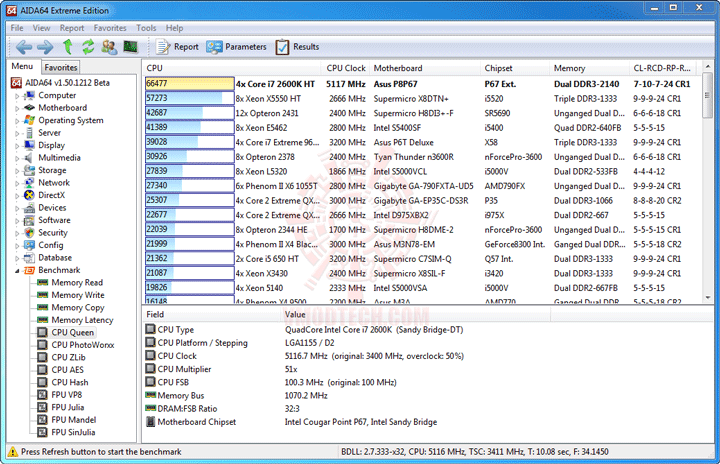Open the Tools menu
720x464 pixels.
(x=146, y=28)
